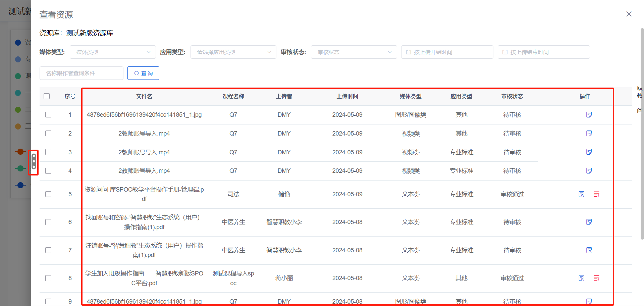Tick the checkbox for row 5 PDF file

[48, 194]
